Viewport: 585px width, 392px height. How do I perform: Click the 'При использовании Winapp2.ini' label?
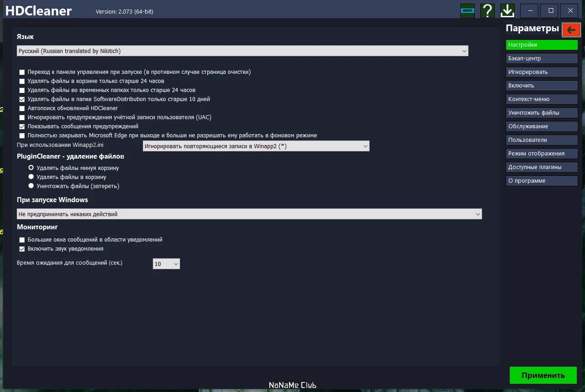[x=60, y=145]
